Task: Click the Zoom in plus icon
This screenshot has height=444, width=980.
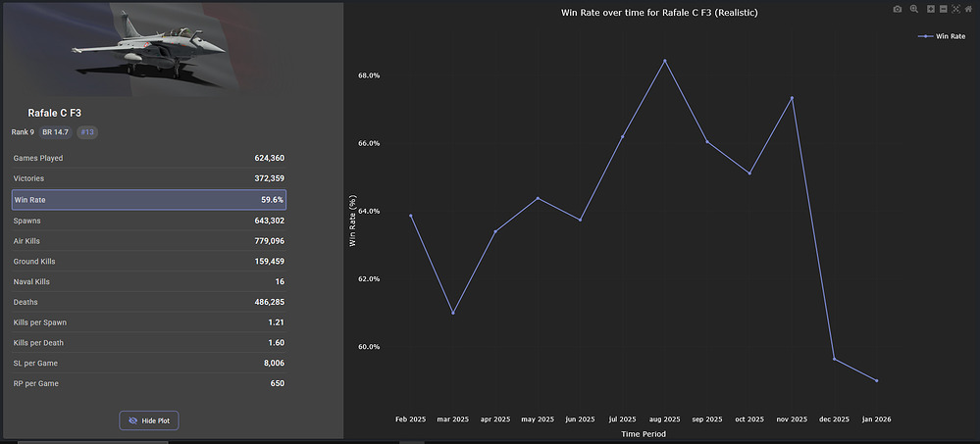Action: pos(930,9)
